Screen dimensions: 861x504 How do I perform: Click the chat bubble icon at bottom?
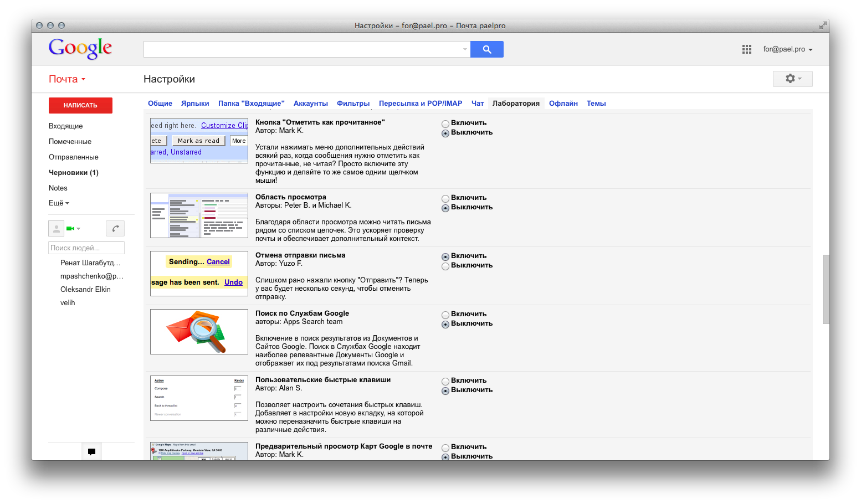pyautogui.click(x=91, y=451)
